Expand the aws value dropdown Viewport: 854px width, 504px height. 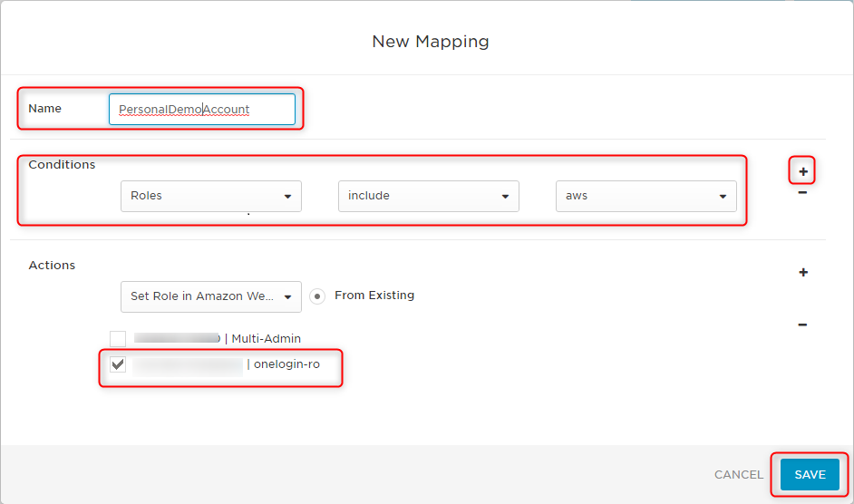click(646, 196)
